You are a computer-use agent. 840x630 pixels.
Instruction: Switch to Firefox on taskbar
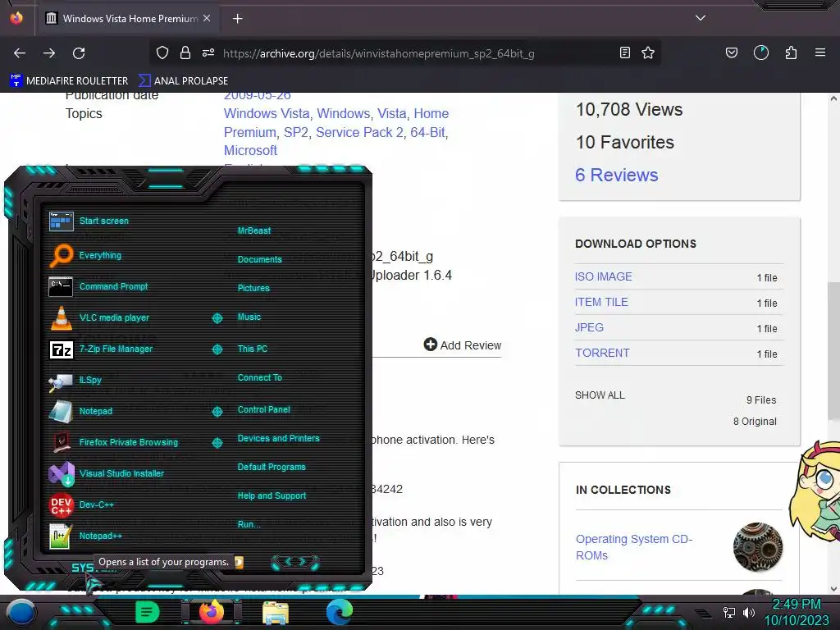(212, 611)
